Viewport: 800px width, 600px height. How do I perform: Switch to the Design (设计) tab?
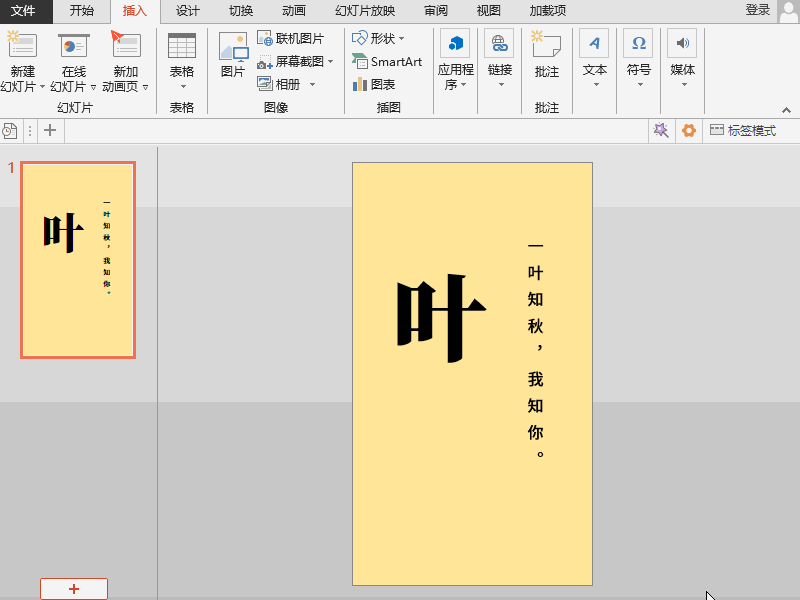pyautogui.click(x=187, y=11)
